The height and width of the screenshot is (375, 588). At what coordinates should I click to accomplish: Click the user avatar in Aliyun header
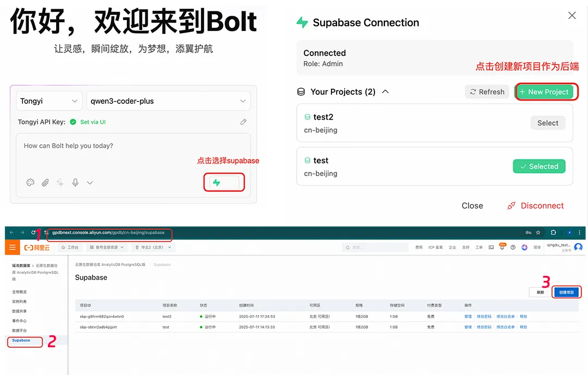(578, 247)
